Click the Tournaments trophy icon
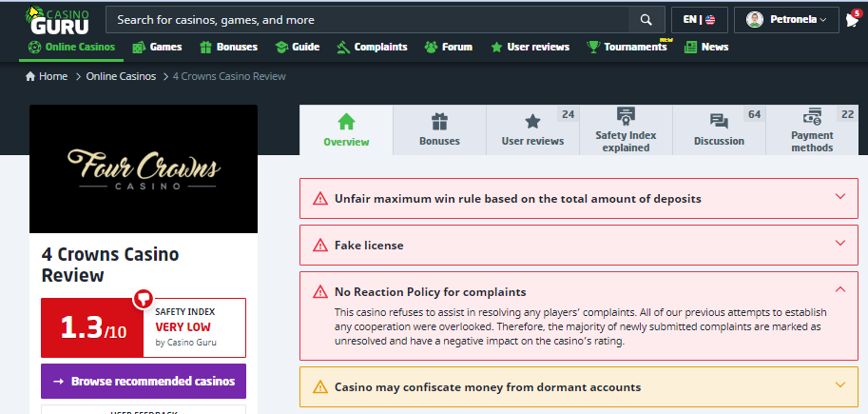868x414 pixels. 593,47
